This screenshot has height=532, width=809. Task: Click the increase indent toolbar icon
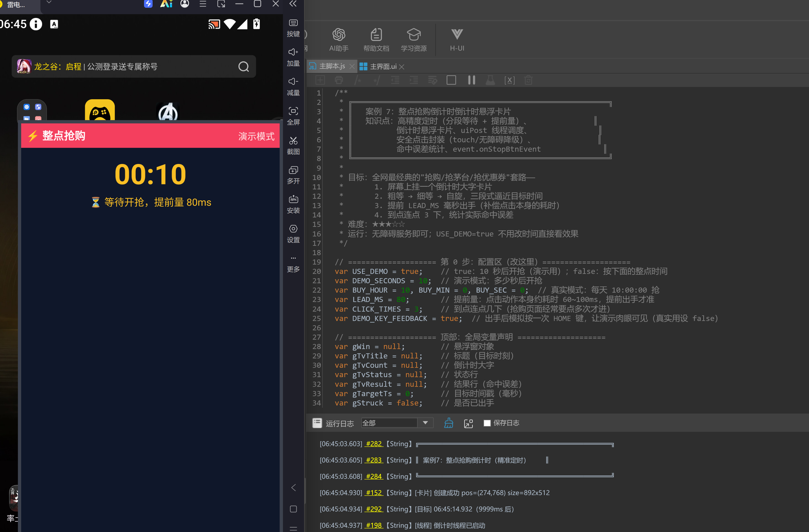(414, 80)
